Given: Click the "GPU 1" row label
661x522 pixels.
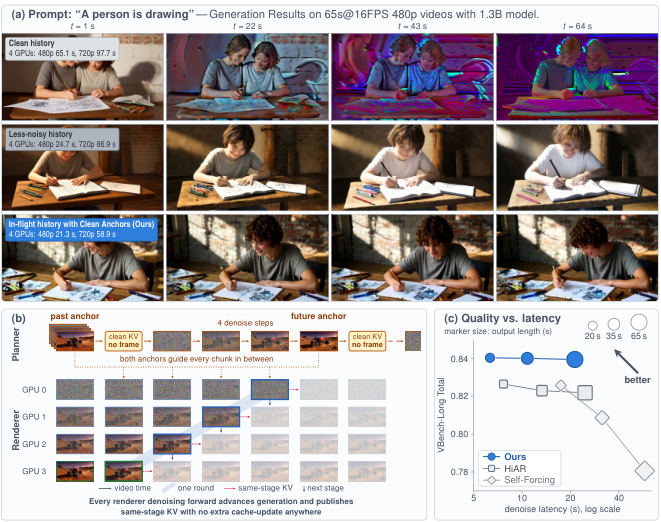Looking at the screenshot, I should tap(34, 417).
